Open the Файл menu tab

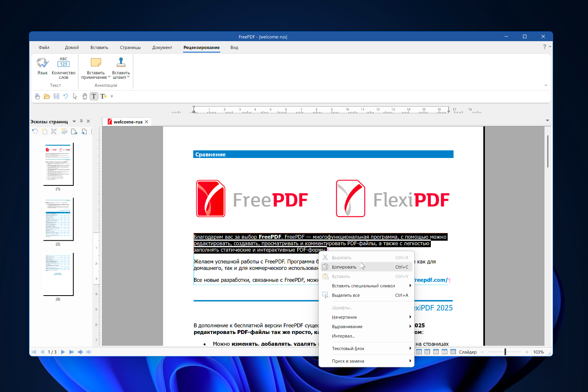44,47
